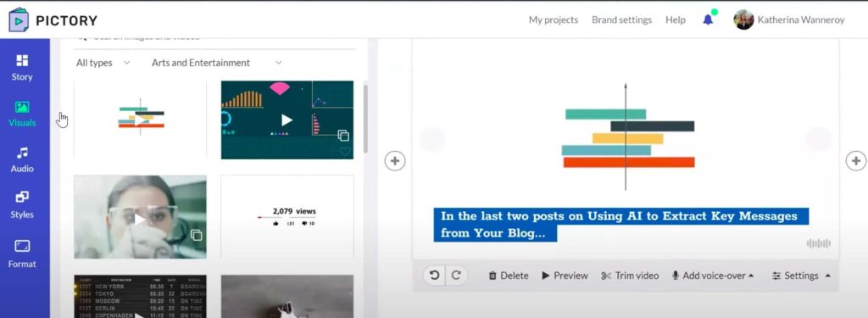This screenshot has width=868, height=318.
Task: Click the visuals list scrollbar
Action: [365, 119]
